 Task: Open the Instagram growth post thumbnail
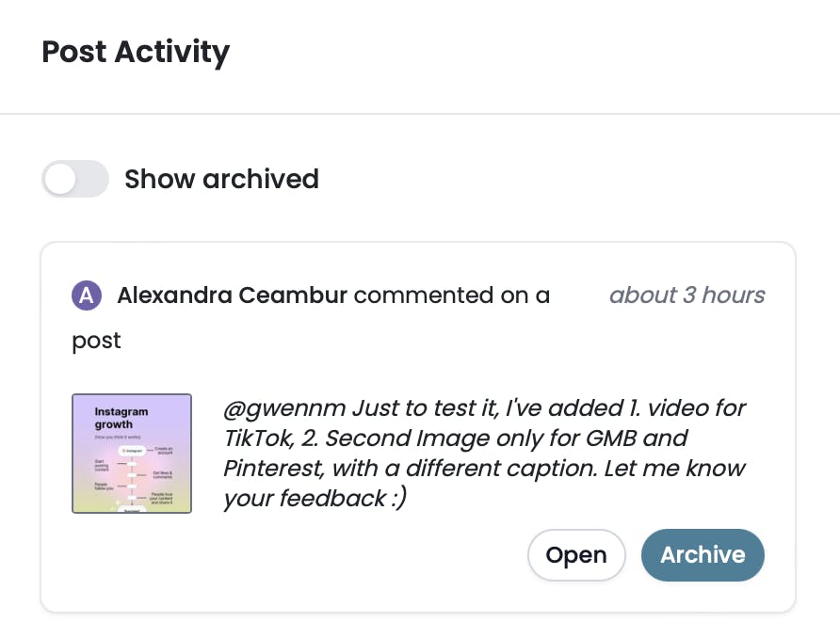(x=132, y=454)
